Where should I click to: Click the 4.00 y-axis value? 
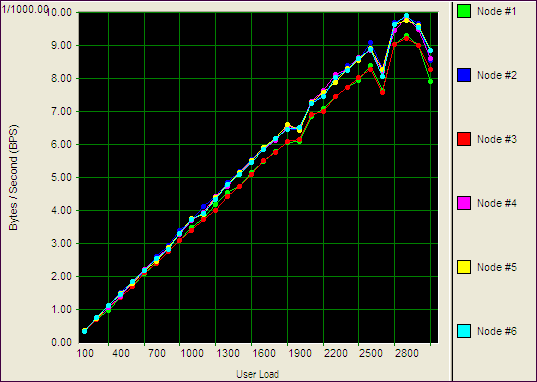coord(62,210)
